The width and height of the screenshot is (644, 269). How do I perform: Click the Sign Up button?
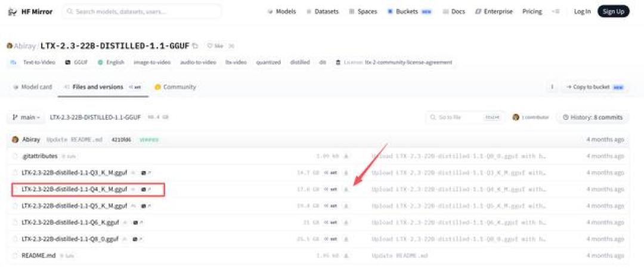point(613,11)
